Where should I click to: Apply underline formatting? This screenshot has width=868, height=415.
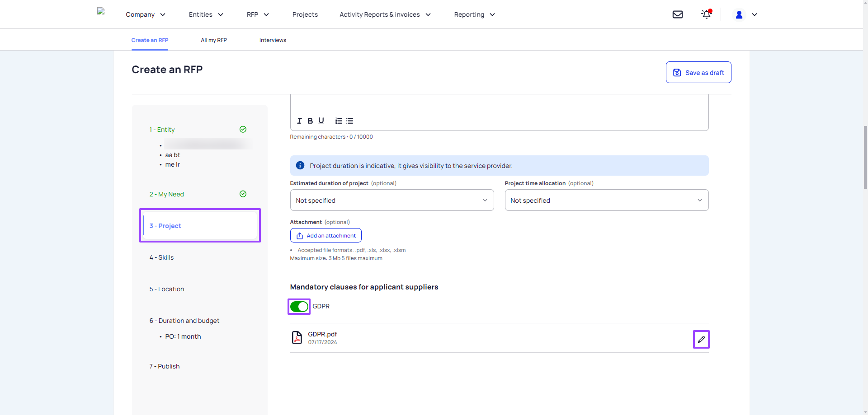click(x=321, y=121)
